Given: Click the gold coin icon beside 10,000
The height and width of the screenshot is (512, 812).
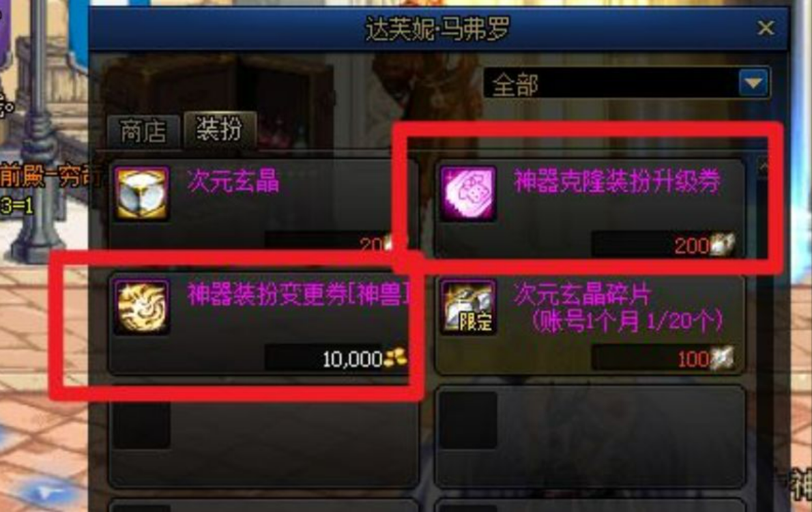Looking at the screenshot, I should [395, 358].
